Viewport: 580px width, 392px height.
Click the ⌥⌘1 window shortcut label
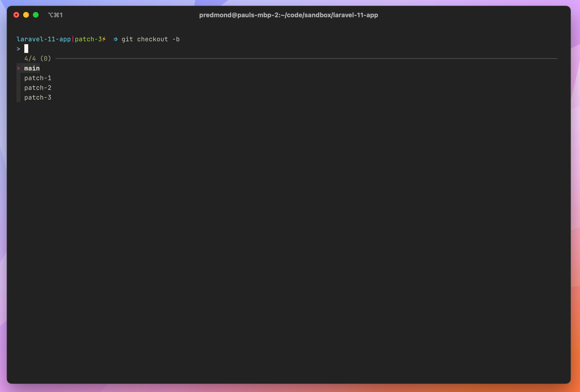[x=55, y=15]
